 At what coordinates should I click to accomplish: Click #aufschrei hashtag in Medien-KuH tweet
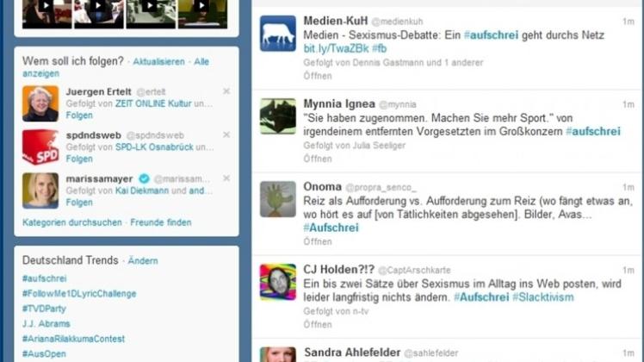pos(491,35)
